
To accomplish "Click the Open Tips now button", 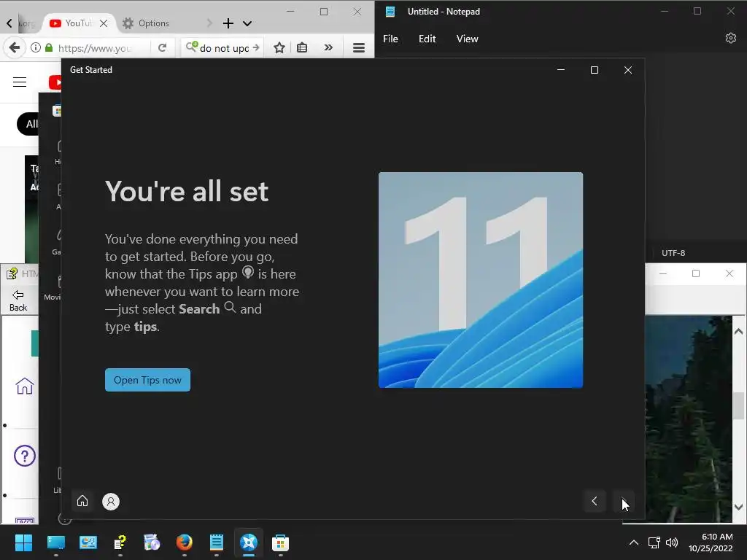I will (147, 380).
